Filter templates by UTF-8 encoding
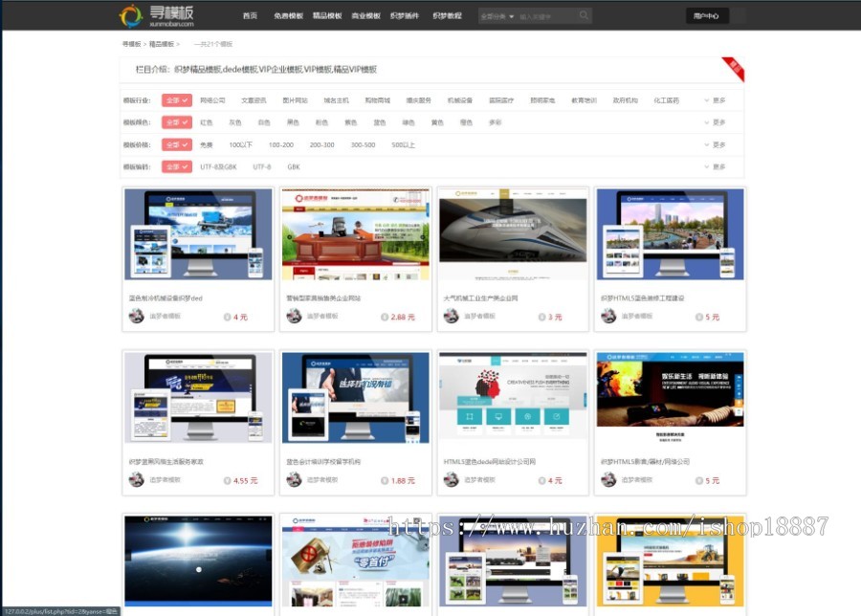 point(262,166)
